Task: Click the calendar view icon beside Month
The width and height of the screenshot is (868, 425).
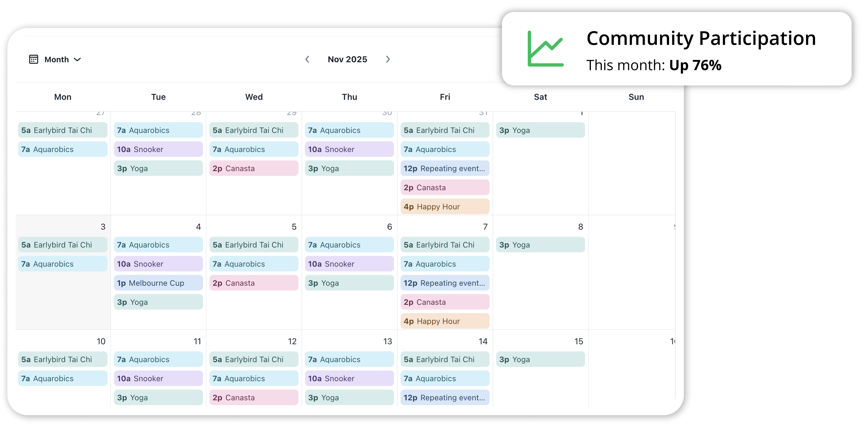Action: (33, 59)
